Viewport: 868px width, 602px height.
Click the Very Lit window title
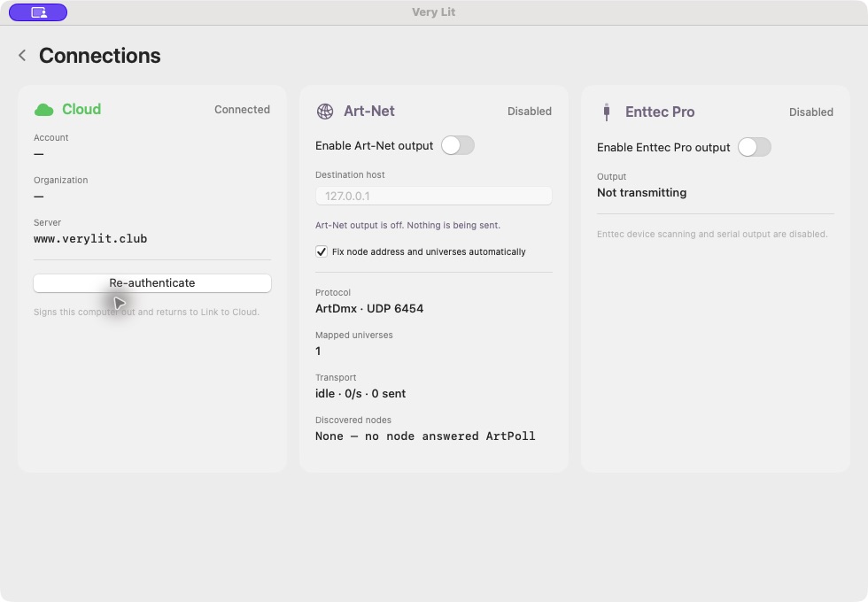click(433, 12)
